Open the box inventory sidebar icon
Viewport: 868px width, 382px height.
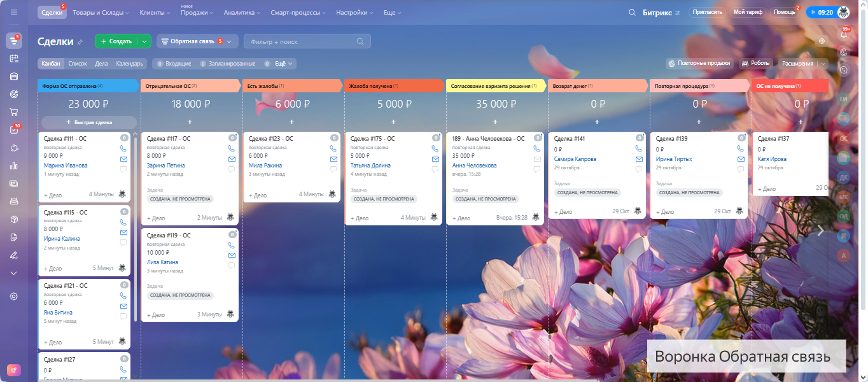tap(14, 219)
